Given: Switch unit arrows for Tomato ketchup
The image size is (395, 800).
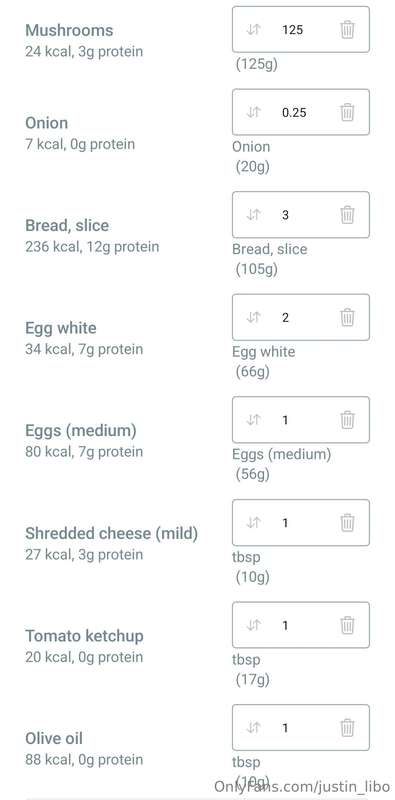Looking at the screenshot, I should click(x=254, y=625).
